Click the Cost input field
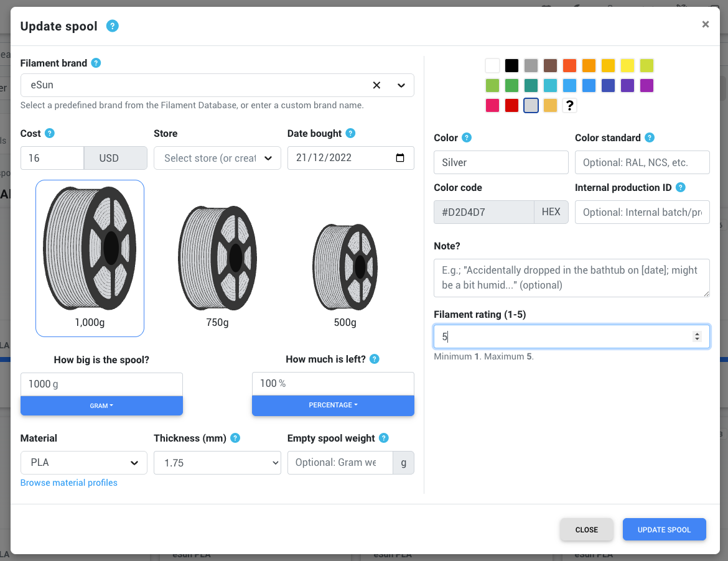The image size is (728, 561). click(52, 158)
